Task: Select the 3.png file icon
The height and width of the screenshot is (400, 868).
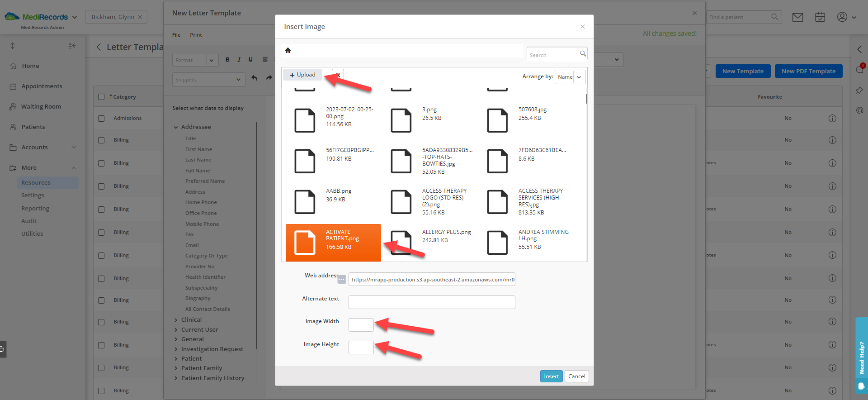Action: click(401, 120)
